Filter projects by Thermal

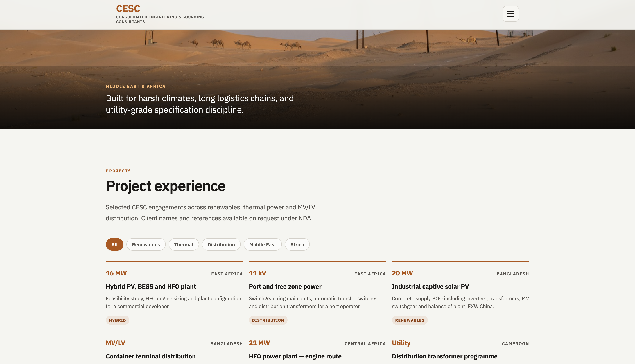[184, 244]
